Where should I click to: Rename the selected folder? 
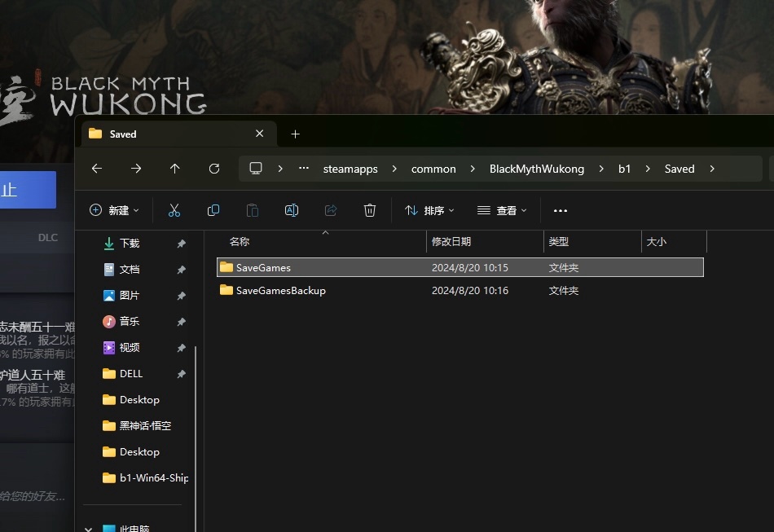(291, 211)
